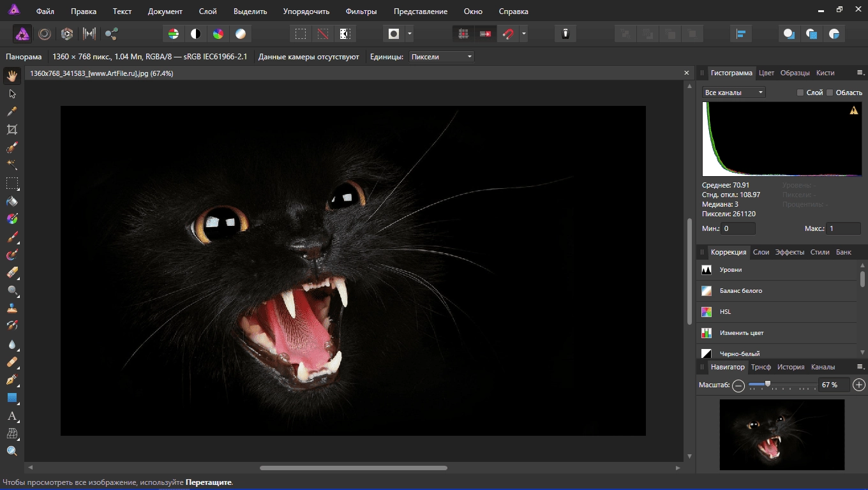Click the Deselect toolbar icon

coord(323,34)
